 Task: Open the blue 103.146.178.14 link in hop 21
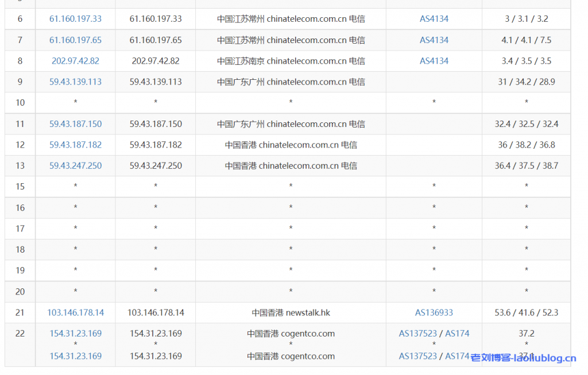[x=75, y=313]
